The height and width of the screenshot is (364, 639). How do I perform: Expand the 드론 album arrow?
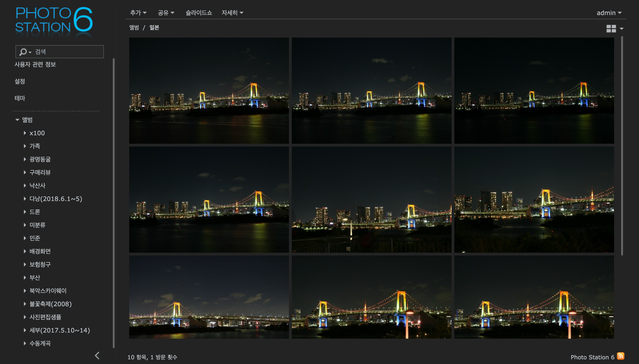25,212
